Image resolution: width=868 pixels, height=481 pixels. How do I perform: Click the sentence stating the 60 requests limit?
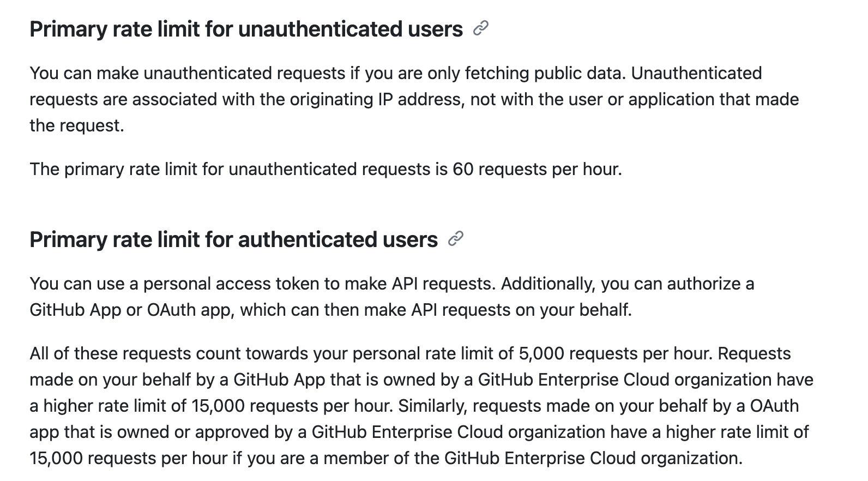click(x=325, y=169)
